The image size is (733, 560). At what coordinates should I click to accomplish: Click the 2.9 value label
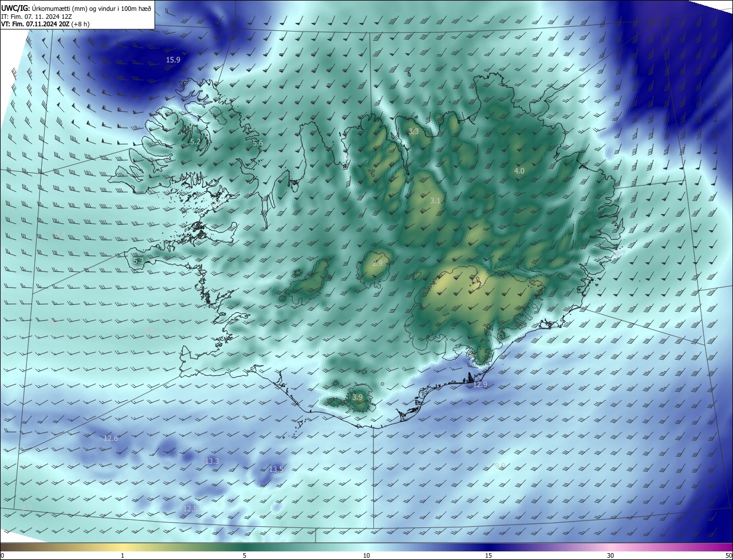[377, 263]
